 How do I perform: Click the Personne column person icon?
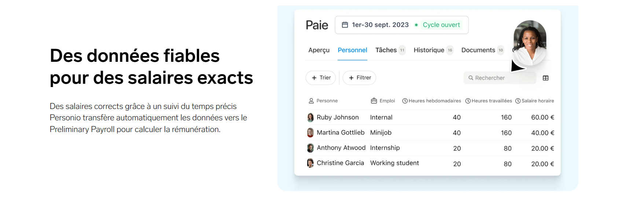[x=311, y=101]
